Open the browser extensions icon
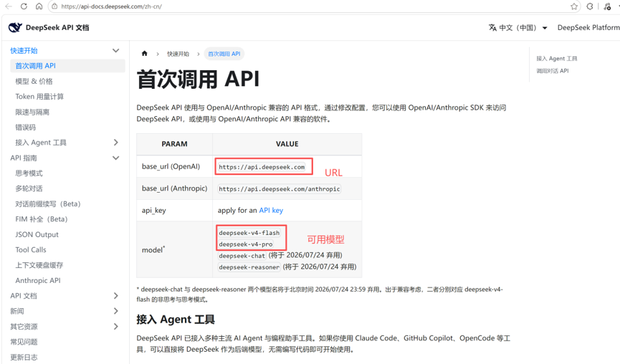Image resolution: width=620 pixels, height=364 pixels. (590, 6)
